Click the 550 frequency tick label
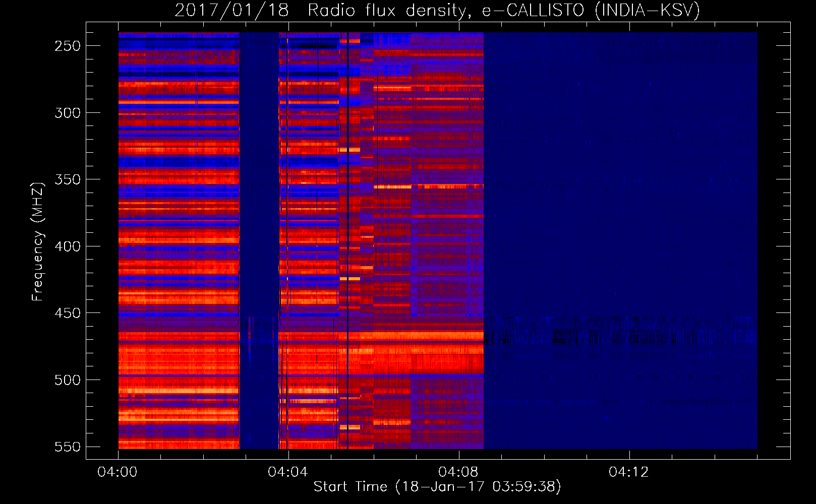Image resolution: width=816 pixels, height=504 pixels. coord(68,447)
